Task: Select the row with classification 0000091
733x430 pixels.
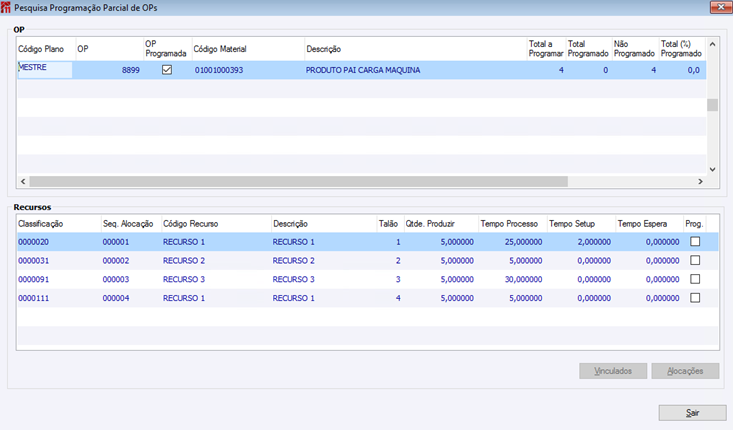Action: tap(34, 279)
